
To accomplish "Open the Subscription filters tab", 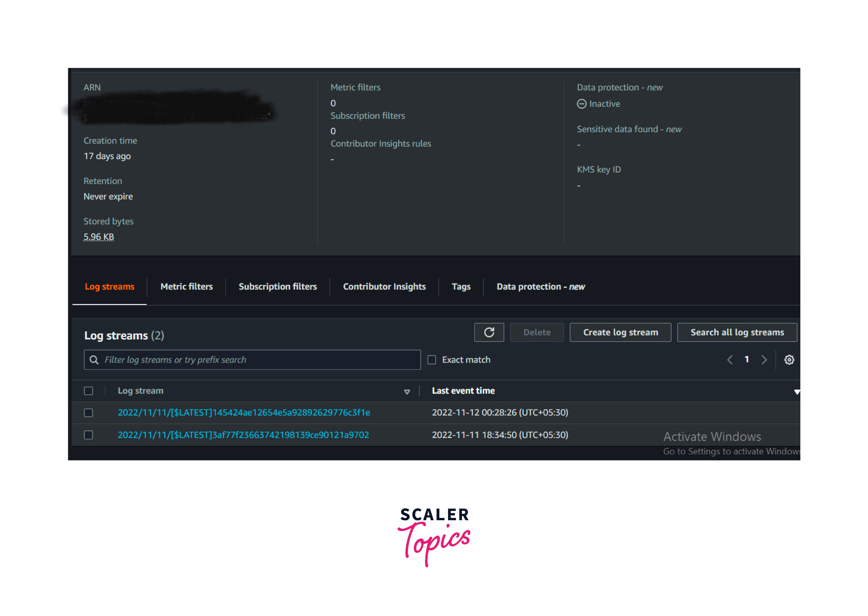I will 278,286.
